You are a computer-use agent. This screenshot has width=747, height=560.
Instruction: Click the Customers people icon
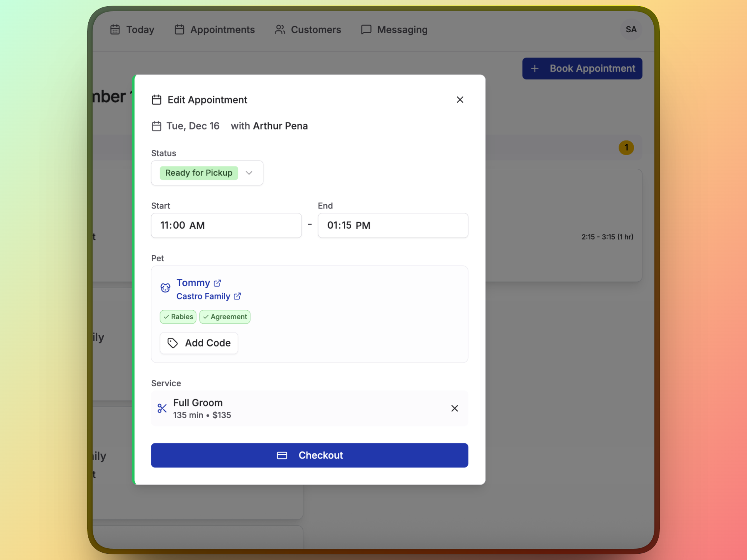tap(279, 30)
